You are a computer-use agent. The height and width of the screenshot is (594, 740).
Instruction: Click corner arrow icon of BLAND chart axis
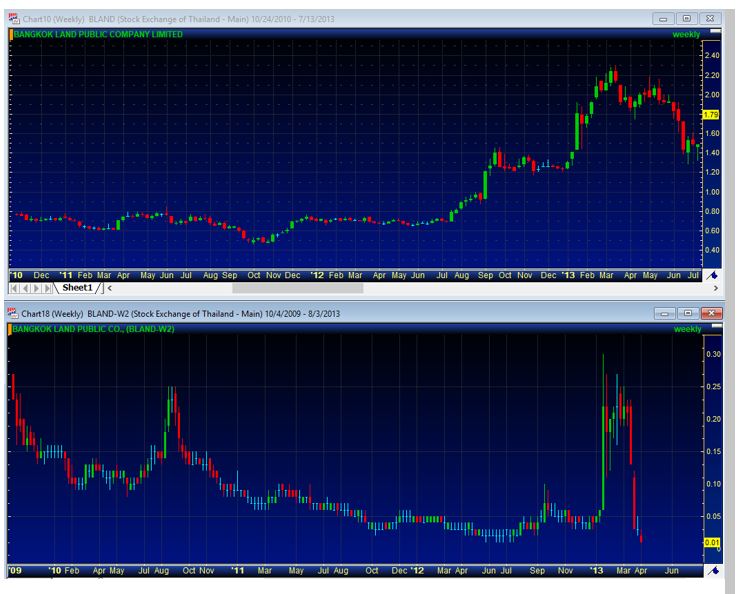coord(714,274)
